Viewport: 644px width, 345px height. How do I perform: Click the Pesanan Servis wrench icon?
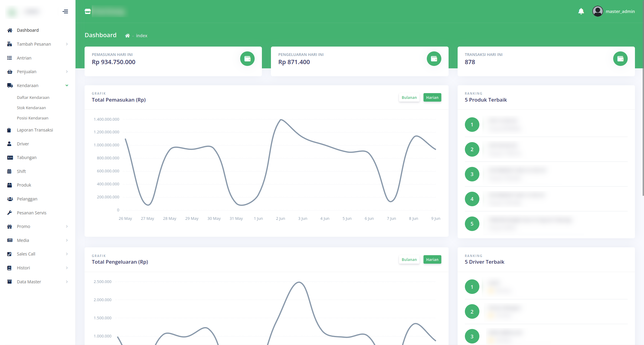(x=10, y=213)
